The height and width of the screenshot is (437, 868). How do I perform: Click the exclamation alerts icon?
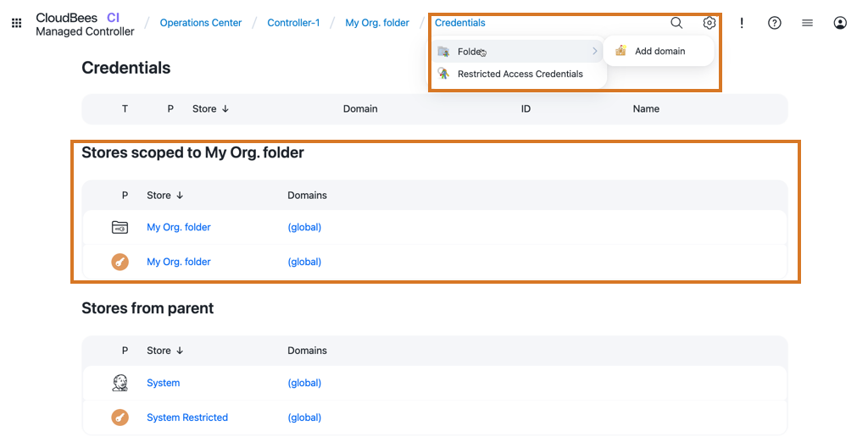[x=742, y=23]
